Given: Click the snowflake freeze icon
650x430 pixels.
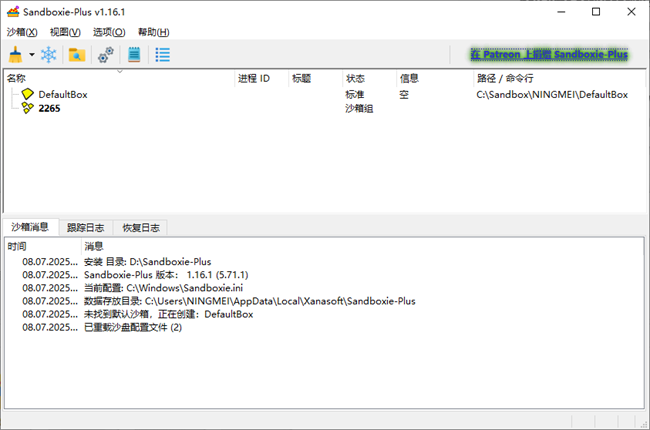Looking at the screenshot, I should coord(49,55).
